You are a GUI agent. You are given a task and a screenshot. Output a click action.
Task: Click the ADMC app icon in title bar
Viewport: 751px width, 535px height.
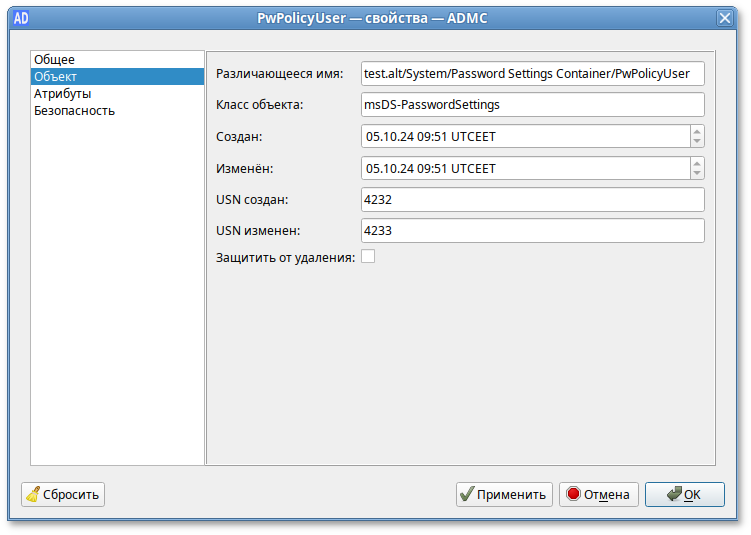pos(21,18)
